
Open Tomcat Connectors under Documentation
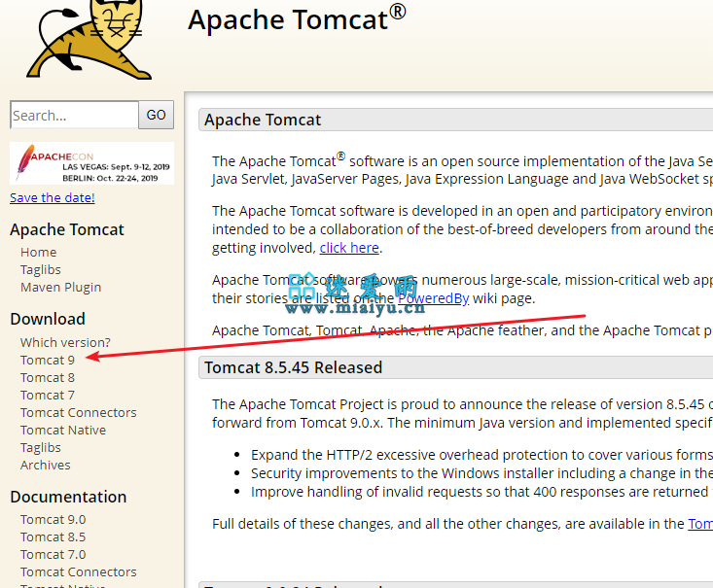tap(78, 572)
